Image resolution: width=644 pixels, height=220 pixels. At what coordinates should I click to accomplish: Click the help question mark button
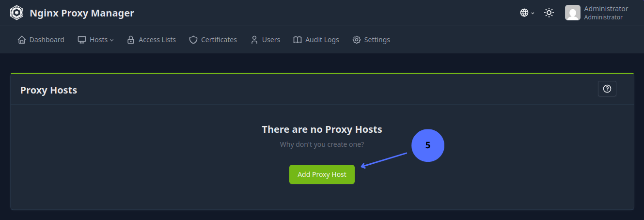607,89
